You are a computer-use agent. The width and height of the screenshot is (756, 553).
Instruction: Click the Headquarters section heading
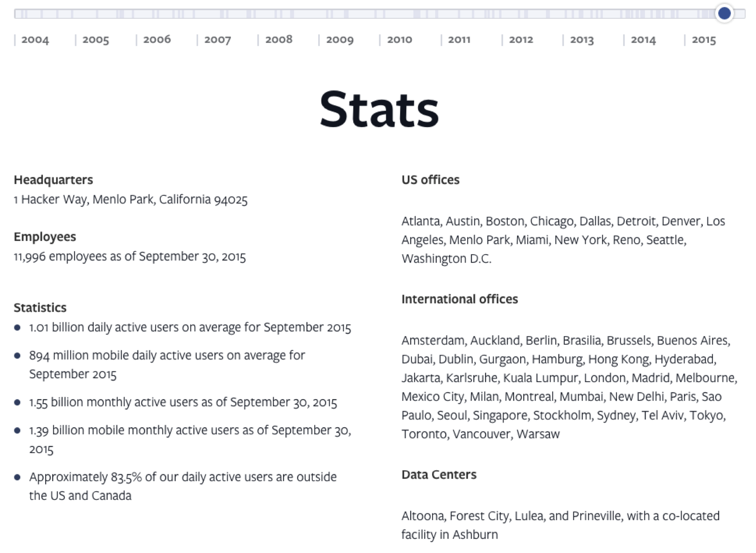coord(54,180)
